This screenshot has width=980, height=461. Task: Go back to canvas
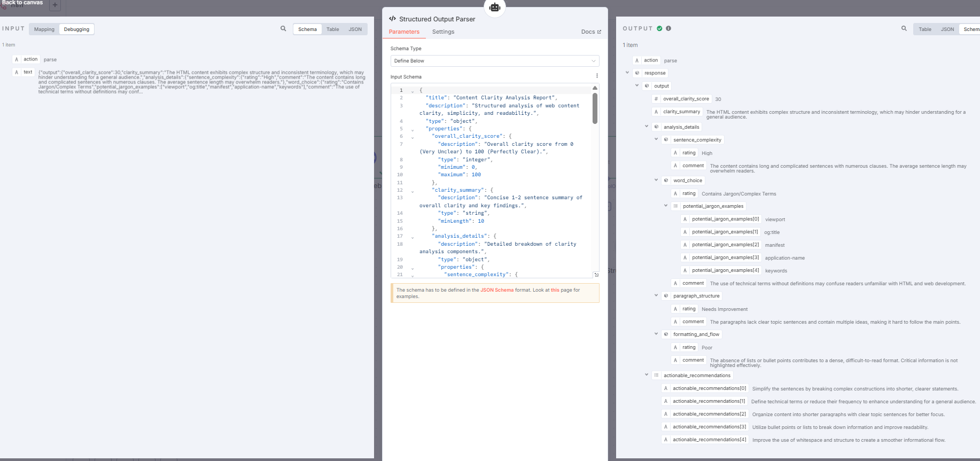(22, 3)
